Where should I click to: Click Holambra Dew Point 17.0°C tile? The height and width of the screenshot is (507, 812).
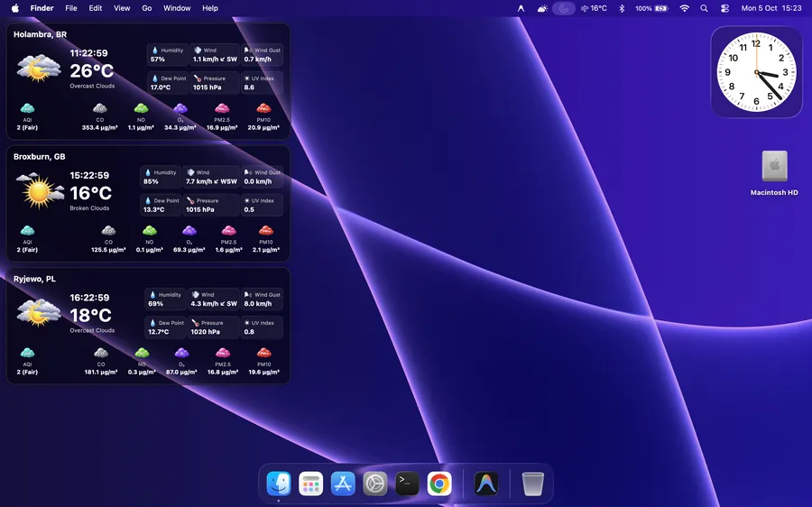click(167, 83)
